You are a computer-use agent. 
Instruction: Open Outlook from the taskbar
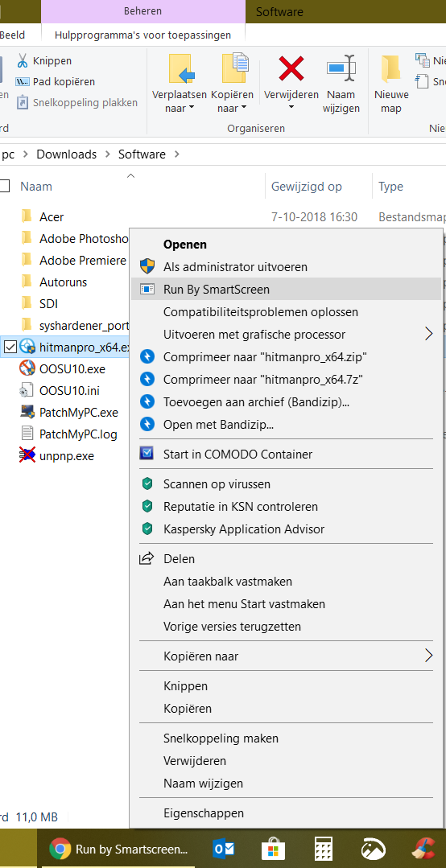tap(224, 849)
